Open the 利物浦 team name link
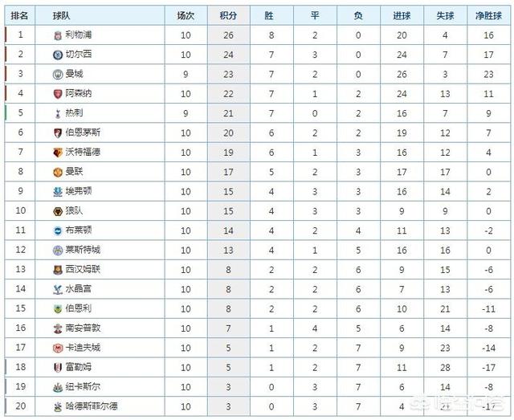This screenshot has width=514, height=420. click(x=79, y=35)
